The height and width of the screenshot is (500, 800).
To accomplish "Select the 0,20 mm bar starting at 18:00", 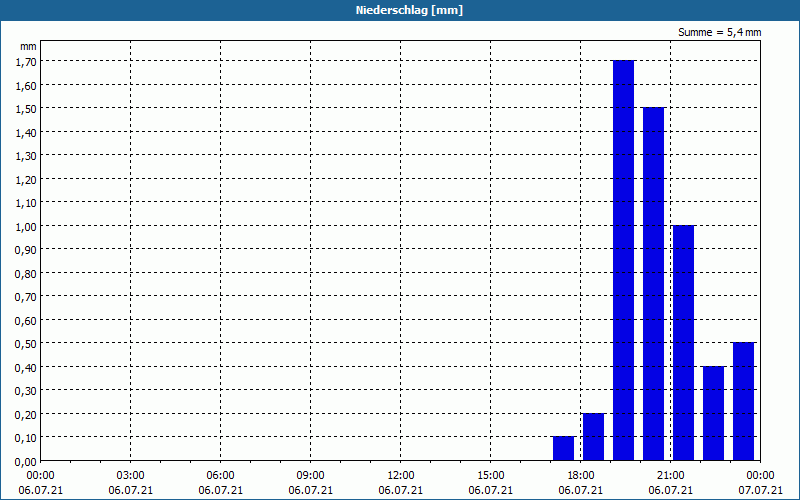I will 593,437.
